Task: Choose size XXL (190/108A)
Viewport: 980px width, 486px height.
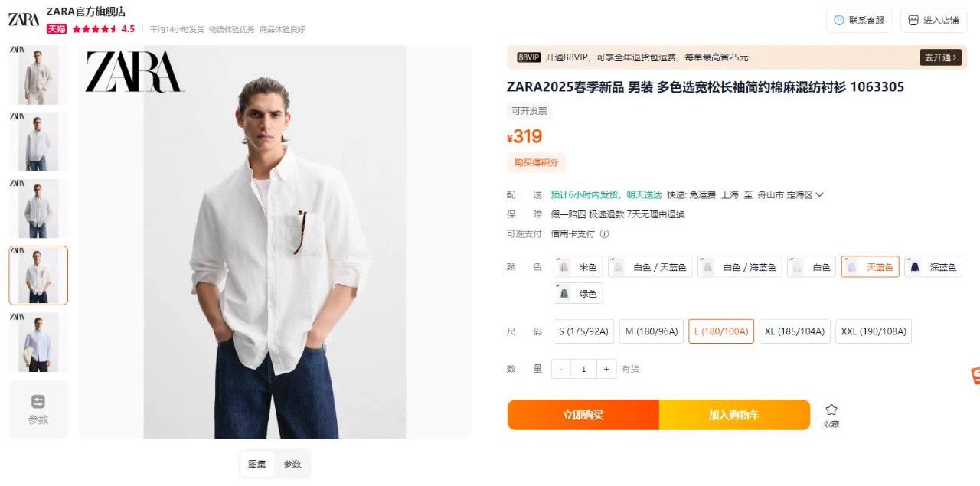Action: click(x=874, y=331)
